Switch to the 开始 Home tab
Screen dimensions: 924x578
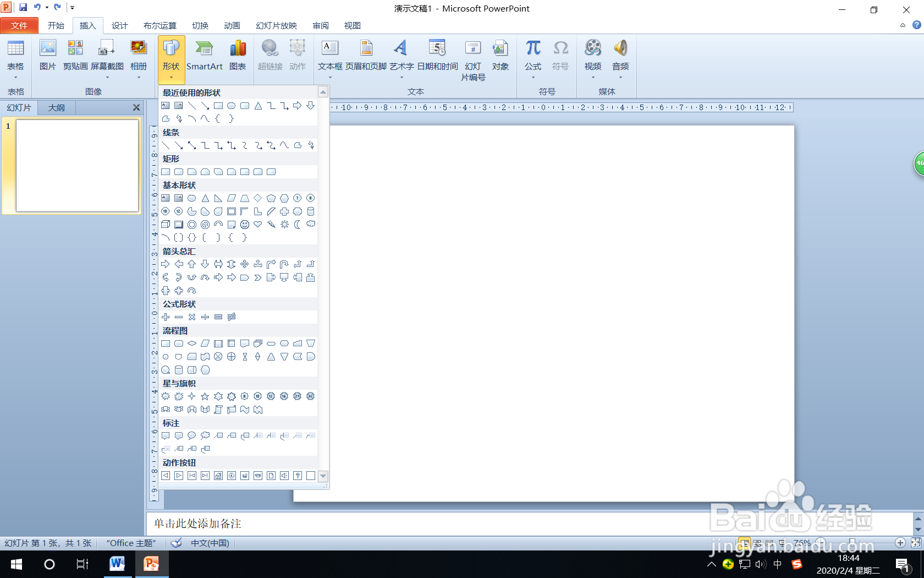click(56, 25)
